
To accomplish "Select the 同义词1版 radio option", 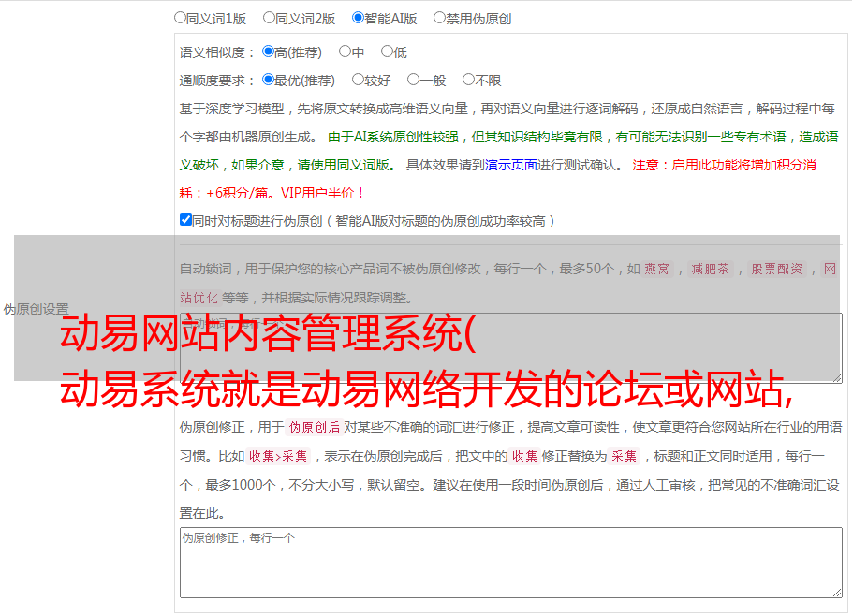I will [180, 18].
